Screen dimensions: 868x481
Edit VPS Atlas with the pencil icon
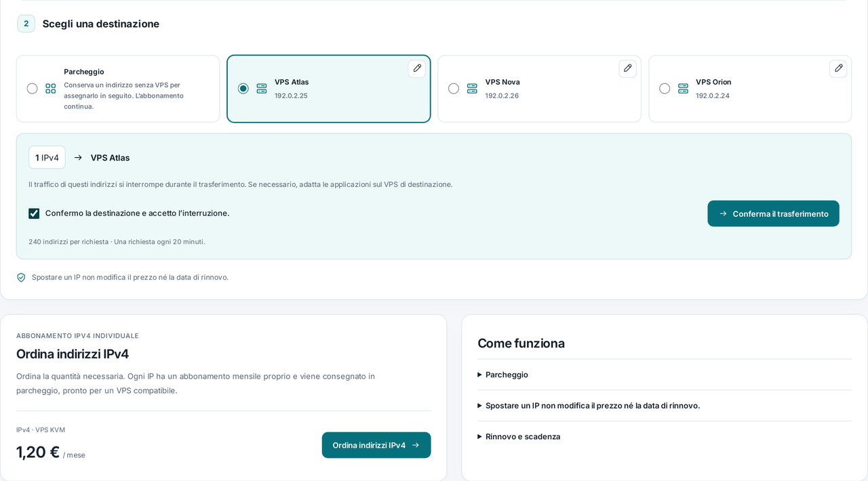(x=417, y=68)
